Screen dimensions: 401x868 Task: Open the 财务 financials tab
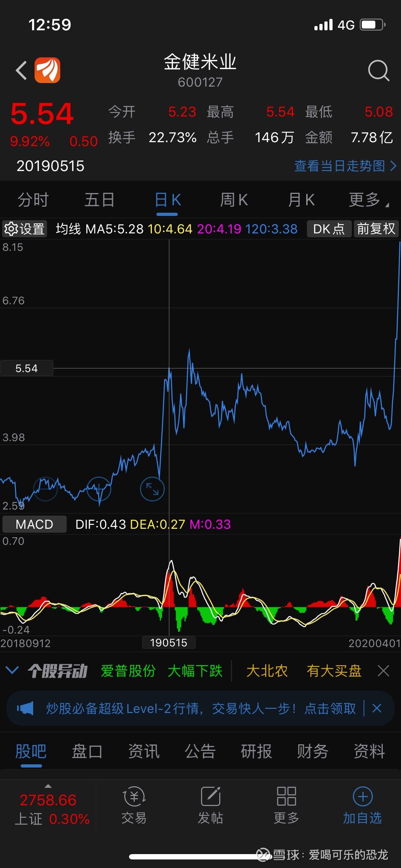(x=313, y=751)
